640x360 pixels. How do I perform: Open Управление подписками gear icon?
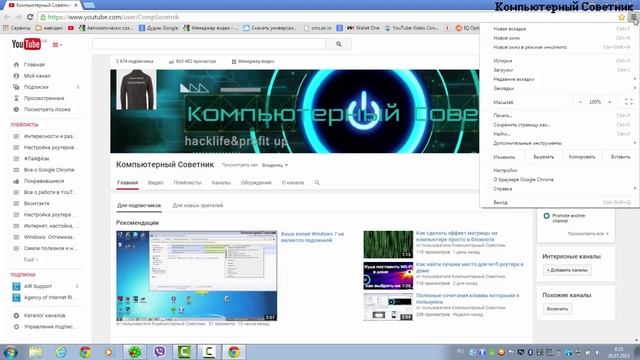click(x=16, y=327)
